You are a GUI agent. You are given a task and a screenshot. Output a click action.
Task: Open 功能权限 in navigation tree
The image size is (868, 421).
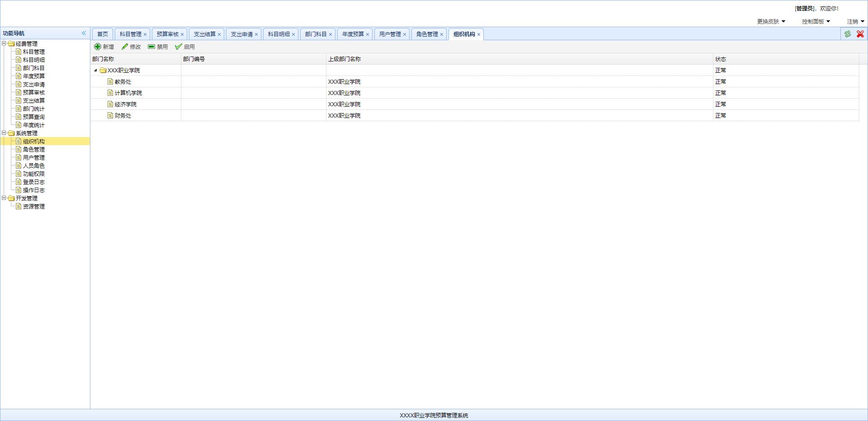coord(34,174)
